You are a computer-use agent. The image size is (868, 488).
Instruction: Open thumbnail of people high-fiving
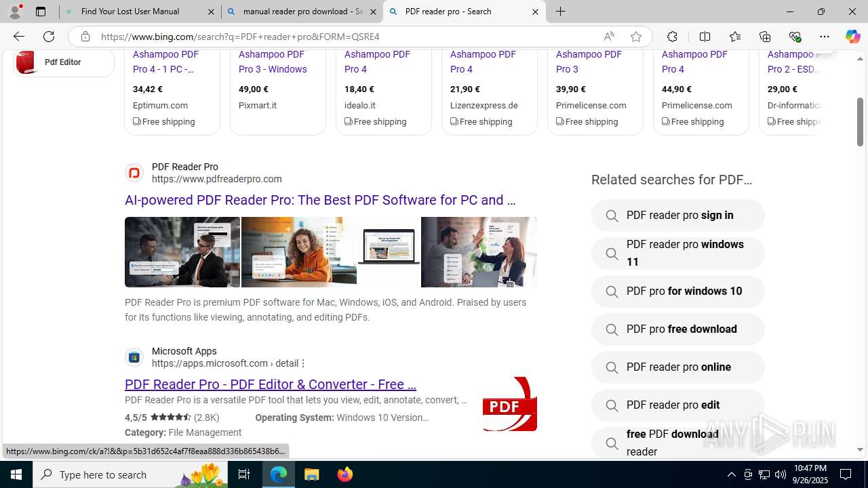coord(479,252)
